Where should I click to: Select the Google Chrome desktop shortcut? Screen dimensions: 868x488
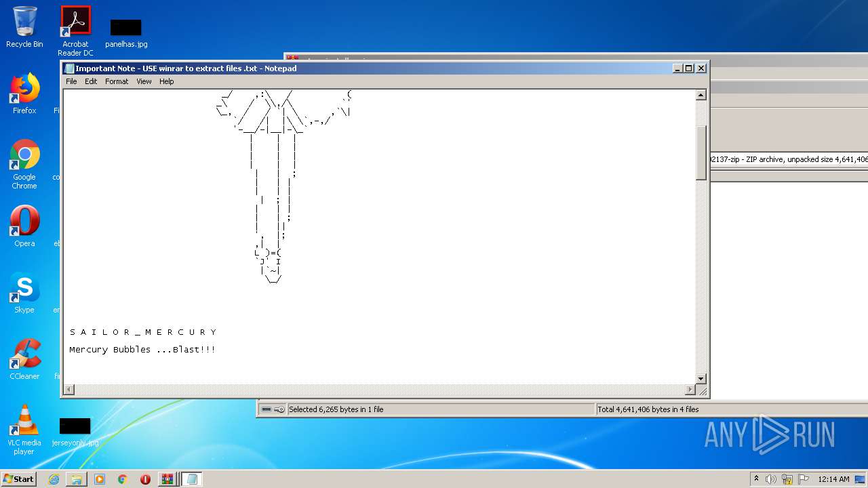click(24, 165)
